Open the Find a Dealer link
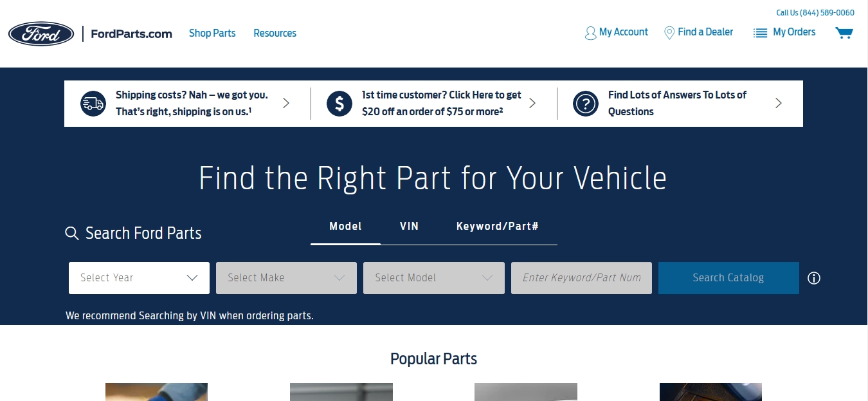 coord(705,32)
